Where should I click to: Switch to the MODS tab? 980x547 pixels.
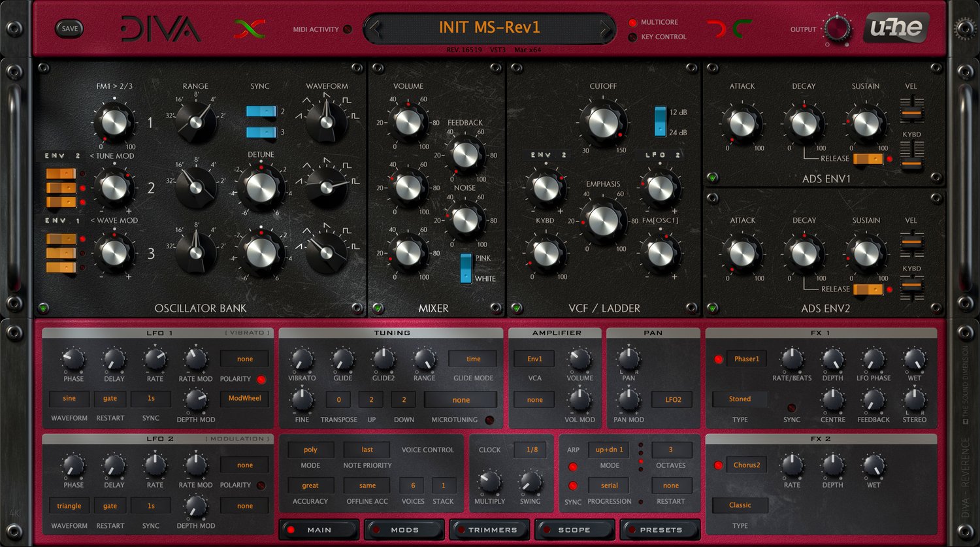point(404,530)
